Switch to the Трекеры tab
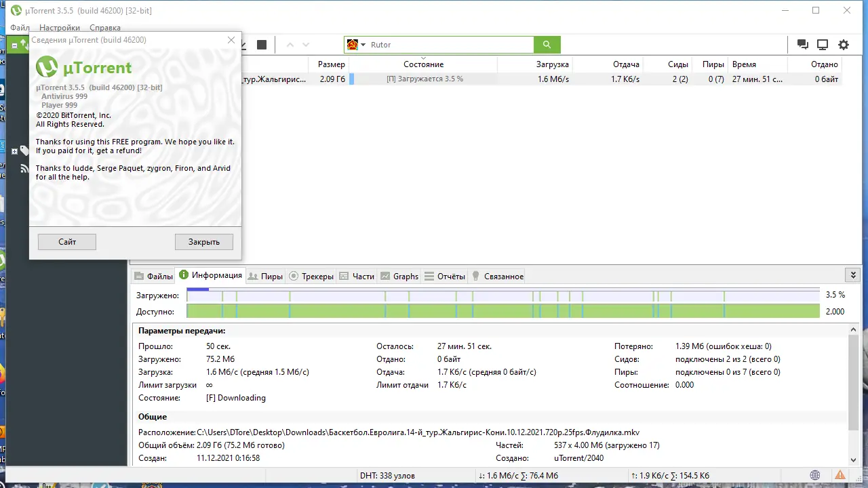This screenshot has height=488, width=868. tap(317, 276)
